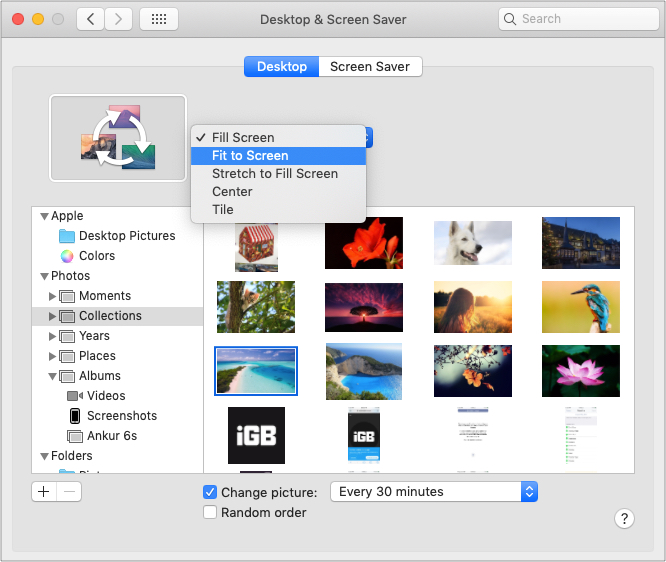Switch to the Desktop tab

coord(282,67)
